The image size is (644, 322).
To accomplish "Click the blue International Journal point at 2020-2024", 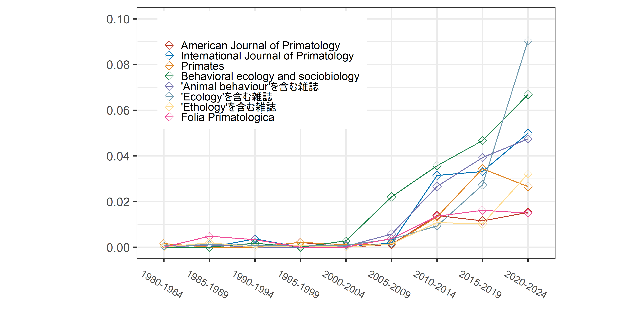I will pos(528,133).
